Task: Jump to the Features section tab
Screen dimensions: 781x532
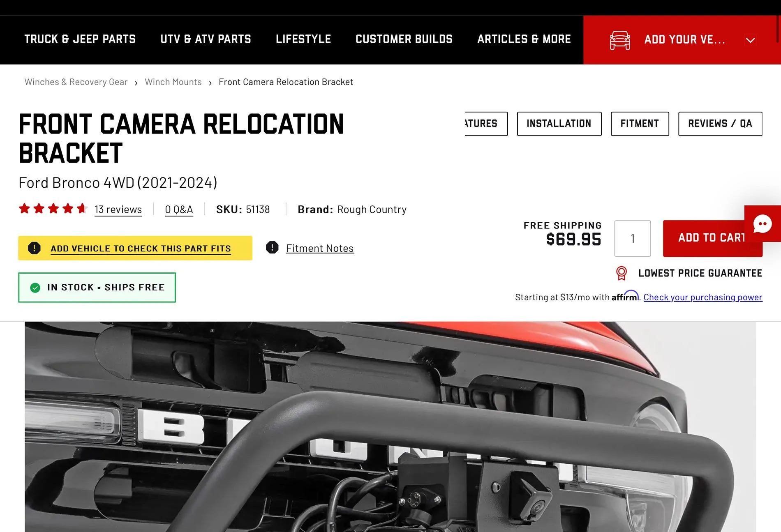Action: [x=486, y=124]
